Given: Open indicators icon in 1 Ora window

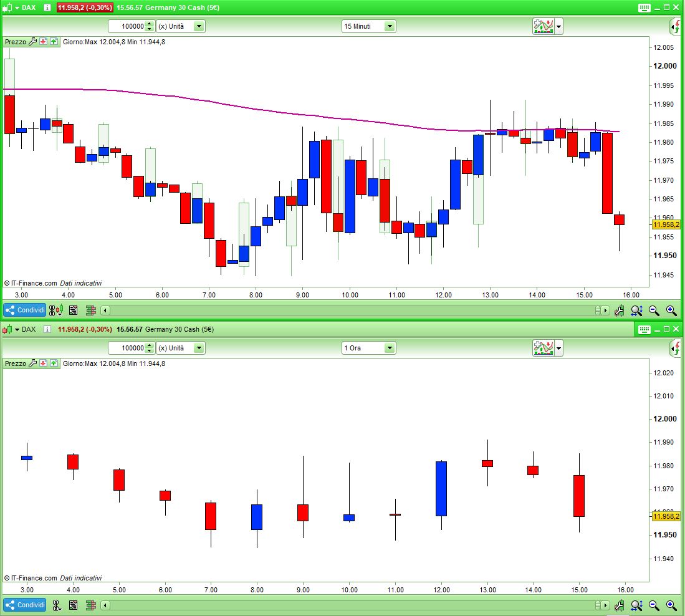Looking at the screenshot, I should pyautogui.click(x=543, y=348).
